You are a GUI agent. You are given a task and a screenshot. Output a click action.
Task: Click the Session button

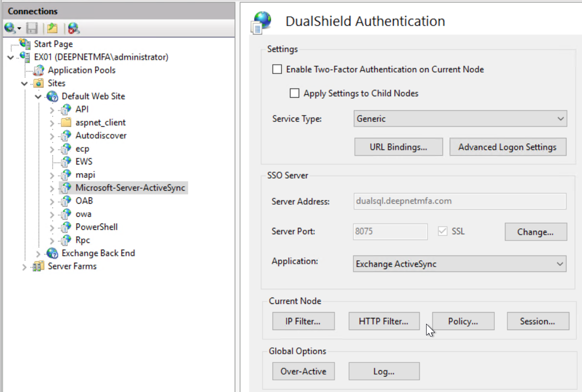coord(538,321)
